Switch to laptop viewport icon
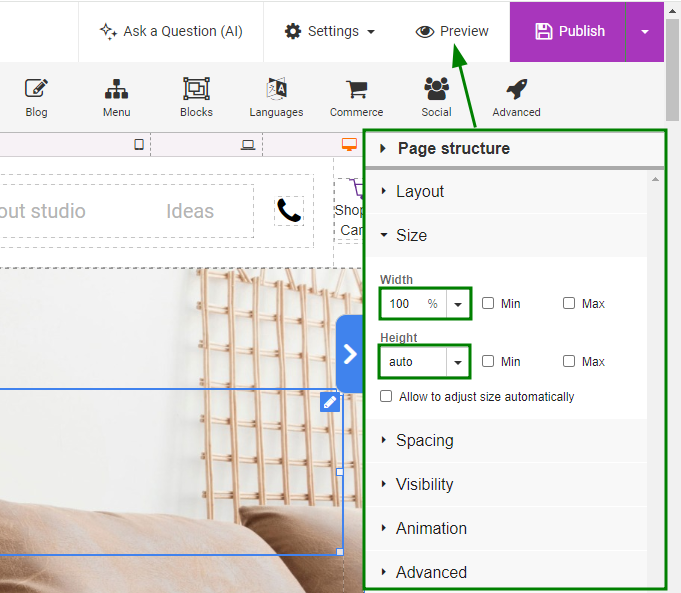Viewport: 681px width, 593px height. coord(248,145)
